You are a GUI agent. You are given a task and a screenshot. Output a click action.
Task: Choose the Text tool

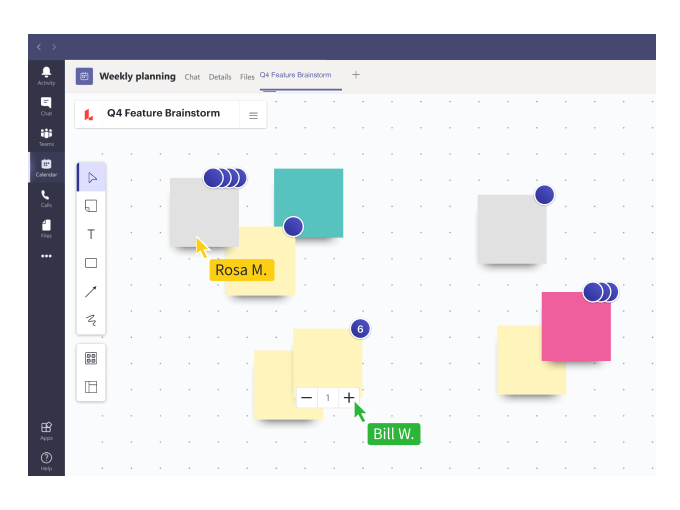click(x=91, y=234)
